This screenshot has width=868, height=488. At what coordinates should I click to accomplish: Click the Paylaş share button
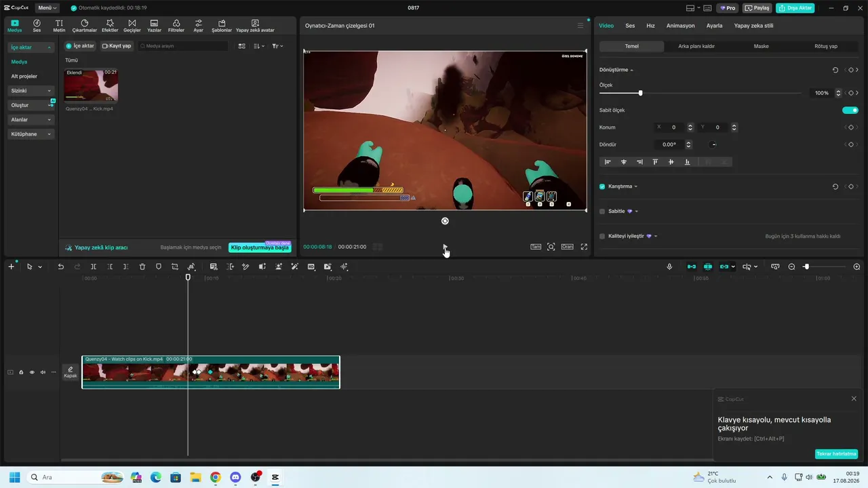757,8
